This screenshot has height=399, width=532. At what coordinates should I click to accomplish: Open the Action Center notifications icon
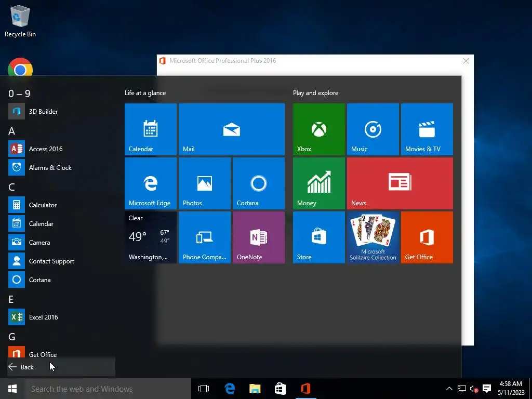487,389
